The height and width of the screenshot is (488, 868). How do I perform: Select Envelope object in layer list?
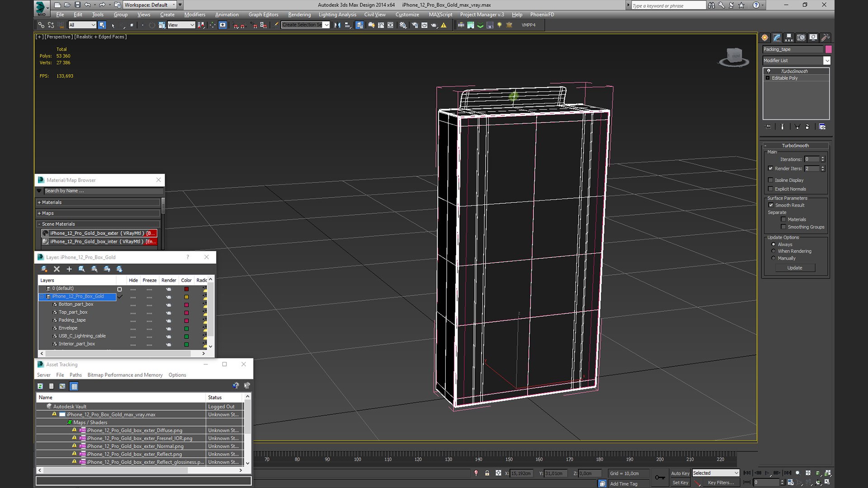pos(68,328)
